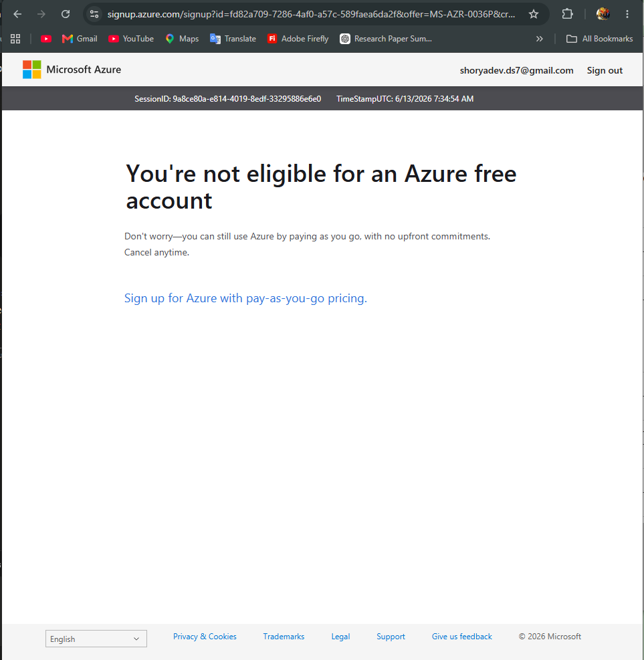Click the browser forward arrow
Image resolution: width=644 pixels, height=660 pixels.
click(x=41, y=14)
